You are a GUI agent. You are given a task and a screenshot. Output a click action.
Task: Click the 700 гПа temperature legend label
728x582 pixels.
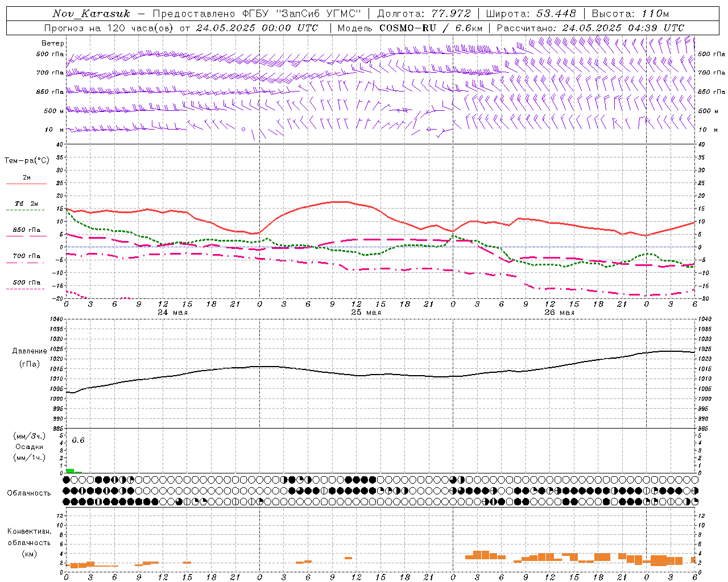[x=27, y=256]
